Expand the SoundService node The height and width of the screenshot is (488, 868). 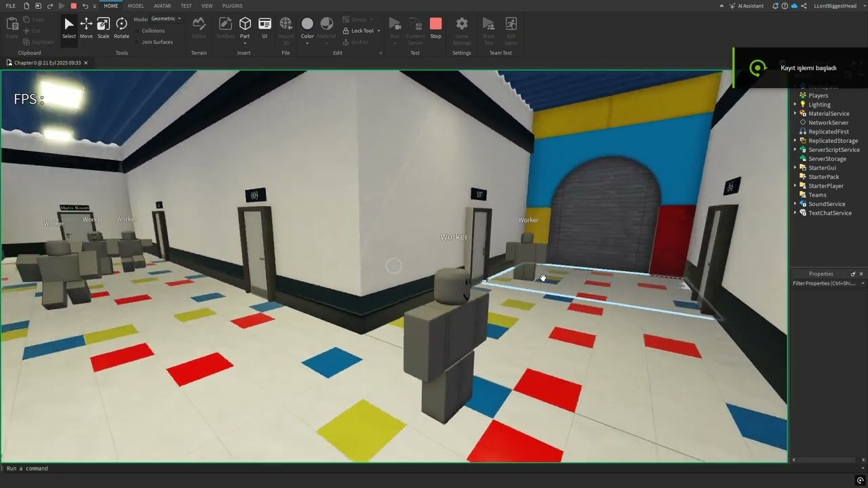pos(795,204)
